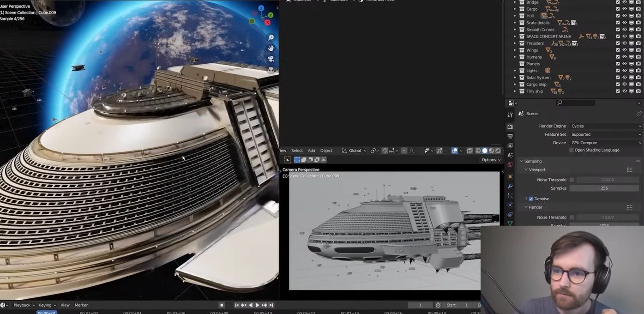The image size is (644, 314).
Task: Open the Object menu
Action: pos(326,151)
